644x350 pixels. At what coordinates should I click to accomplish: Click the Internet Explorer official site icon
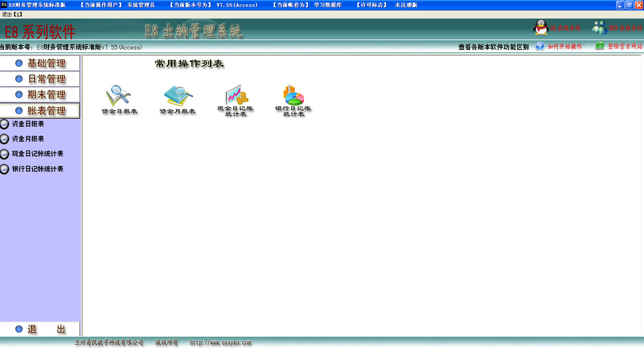pyautogui.click(x=600, y=46)
